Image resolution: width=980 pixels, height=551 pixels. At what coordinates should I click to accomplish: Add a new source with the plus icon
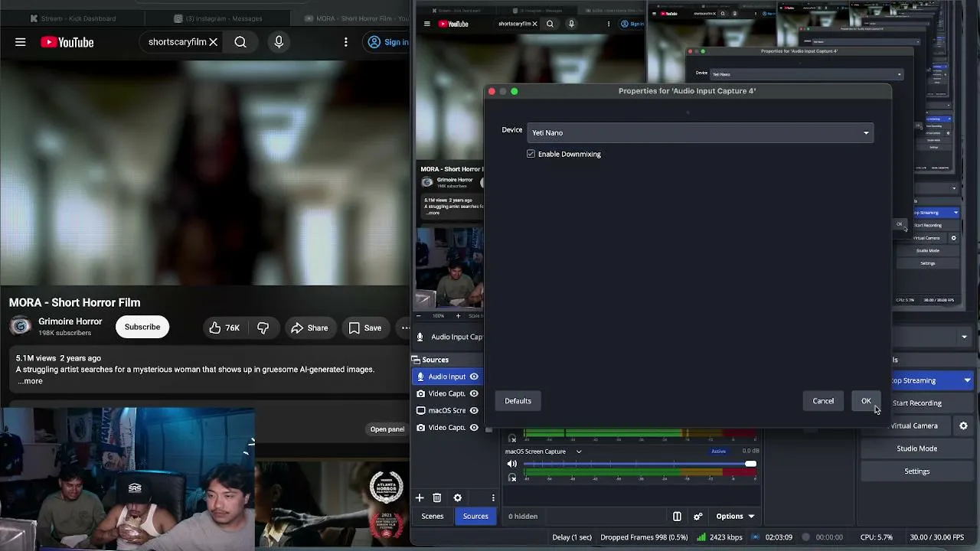coord(420,497)
